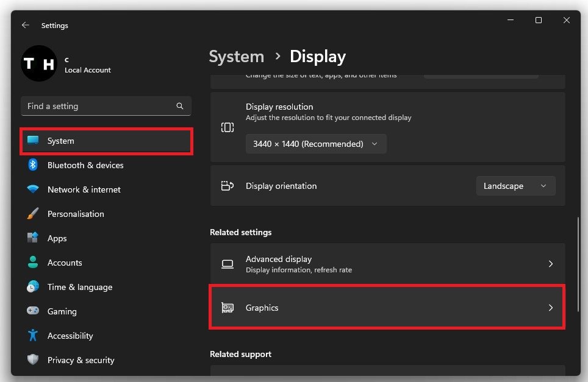Click the Bluetooth & devices icon
588x382 pixels.
click(33, 165)
